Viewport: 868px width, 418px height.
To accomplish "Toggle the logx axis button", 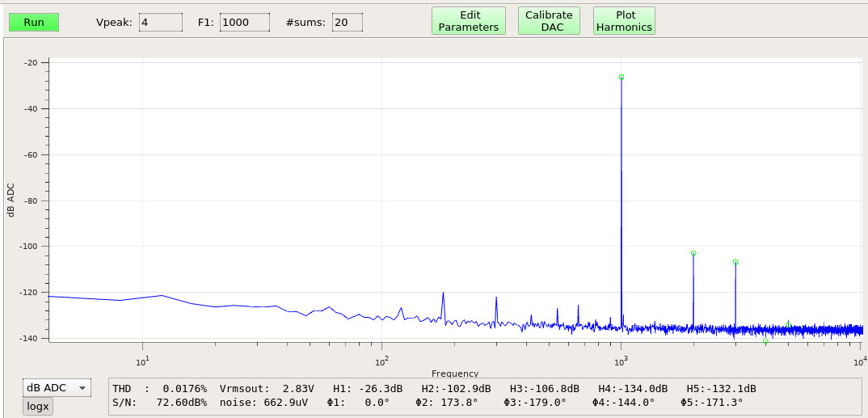I will 38,407.
